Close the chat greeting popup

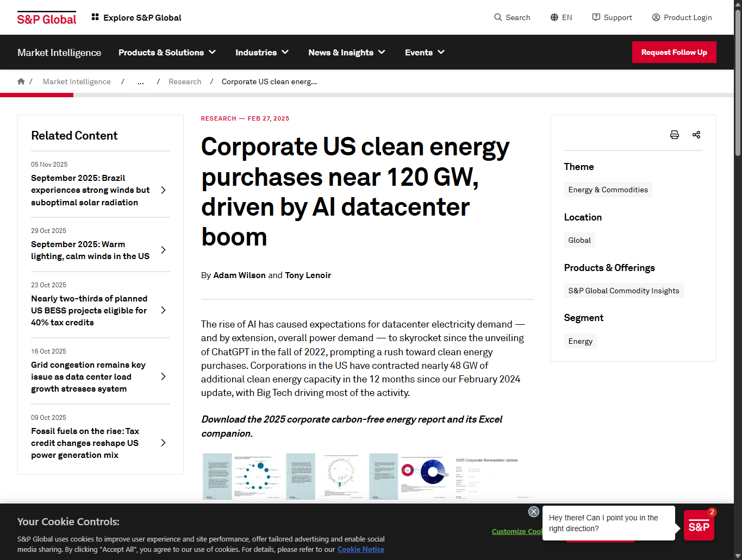tap(534, 512)
